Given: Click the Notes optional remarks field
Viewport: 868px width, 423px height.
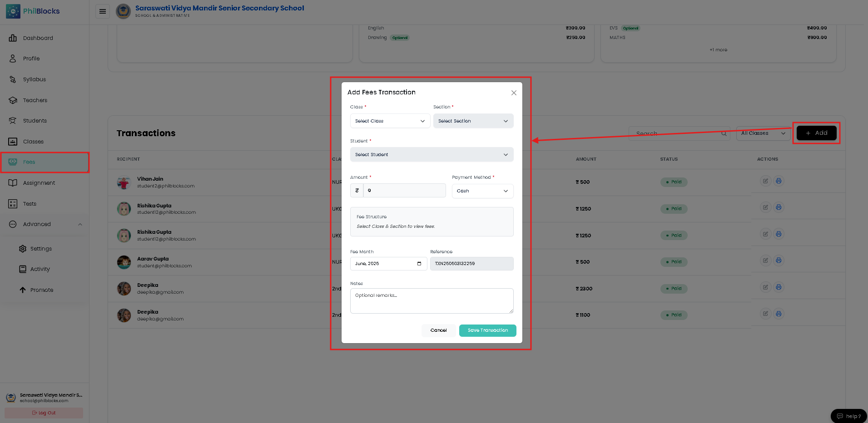Looking at the screenshot, I should pos(432,301).
